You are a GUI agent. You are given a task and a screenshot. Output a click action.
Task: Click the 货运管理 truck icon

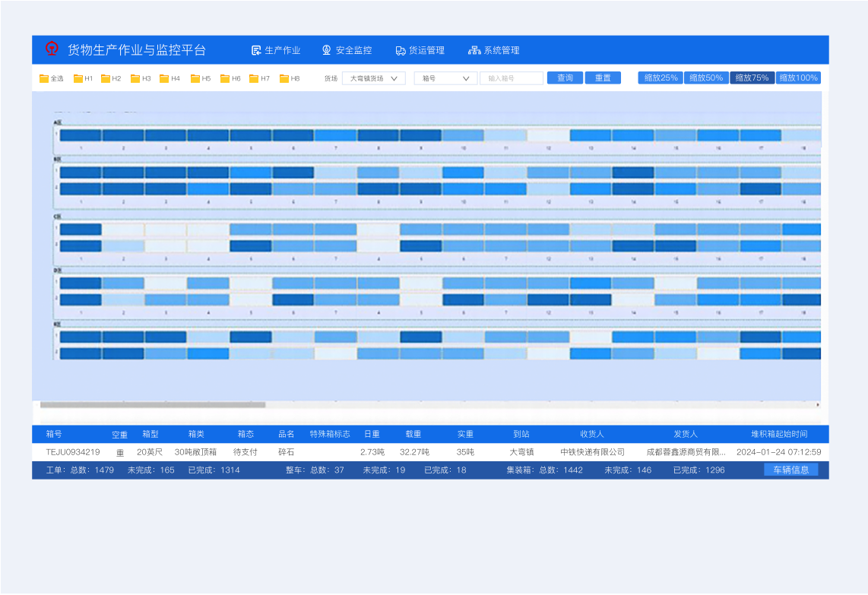tap(401, 50)
